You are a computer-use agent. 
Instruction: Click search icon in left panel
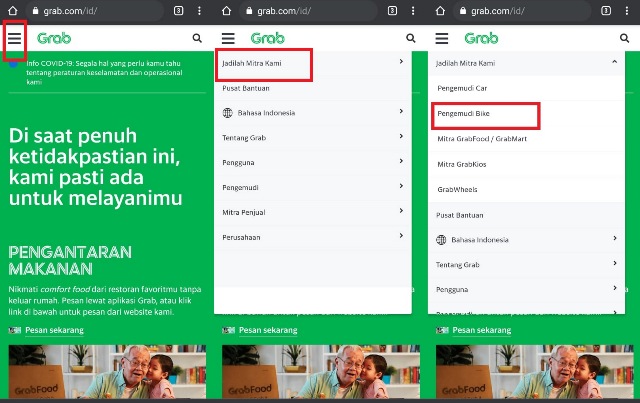[x=197, y=38]
